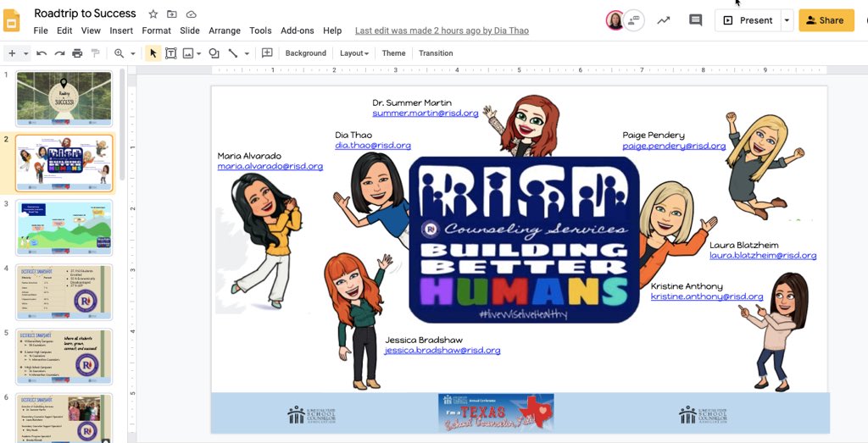Insert an image from toolbar
Screen dimensions: 868x443
point(188,53)
